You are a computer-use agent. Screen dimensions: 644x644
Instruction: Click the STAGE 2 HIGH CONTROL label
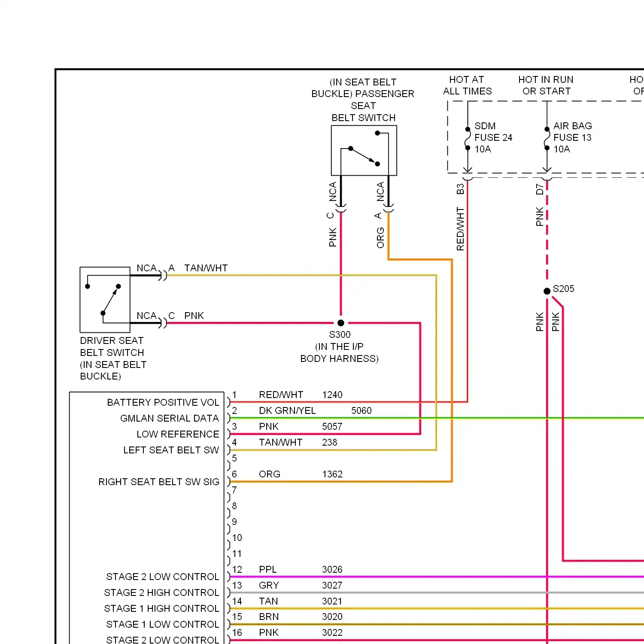(161, 593)
